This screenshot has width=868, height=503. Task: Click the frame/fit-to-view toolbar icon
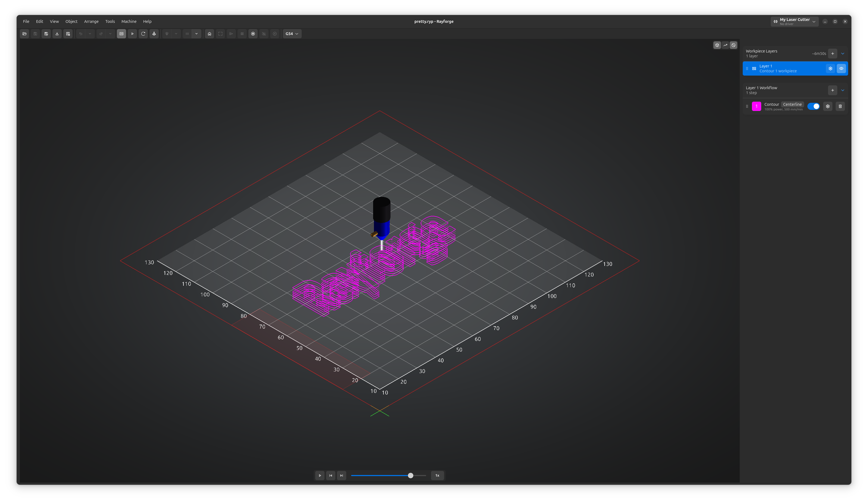(220, 34)
